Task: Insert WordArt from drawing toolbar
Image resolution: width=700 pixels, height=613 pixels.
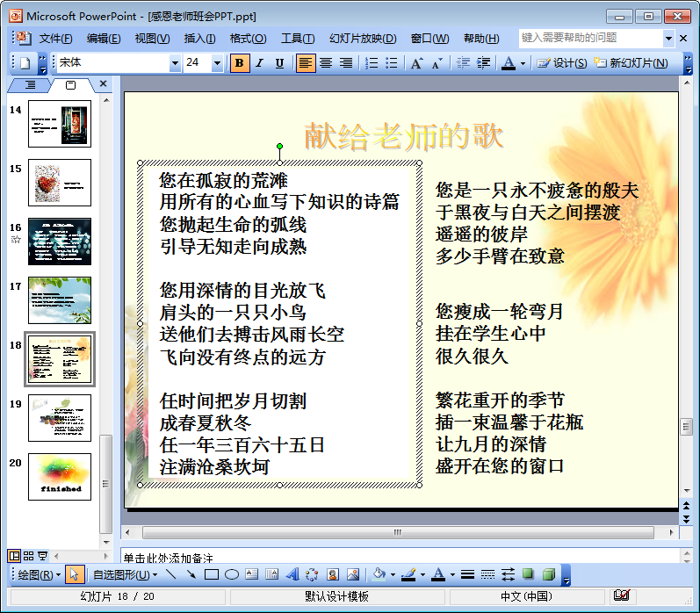Action: [292, 575]
